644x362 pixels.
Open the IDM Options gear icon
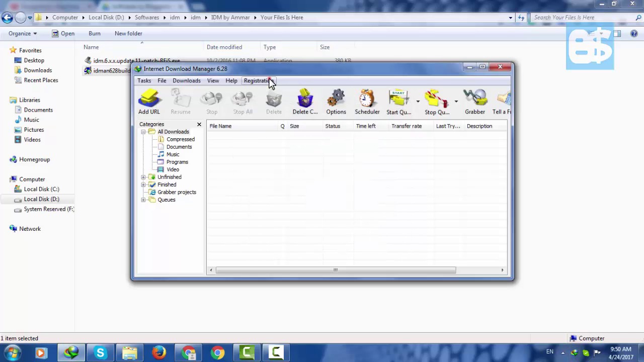click(x=336, y=102)
